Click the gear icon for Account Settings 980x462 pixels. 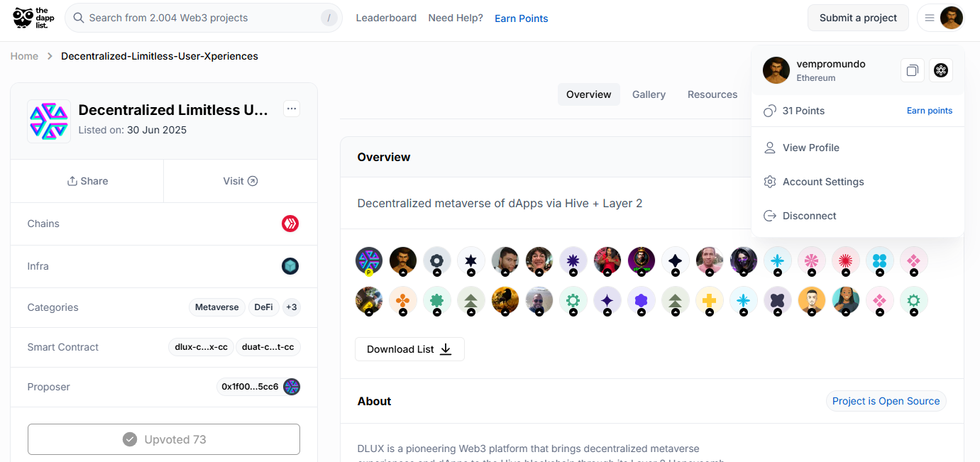(770, 182)
